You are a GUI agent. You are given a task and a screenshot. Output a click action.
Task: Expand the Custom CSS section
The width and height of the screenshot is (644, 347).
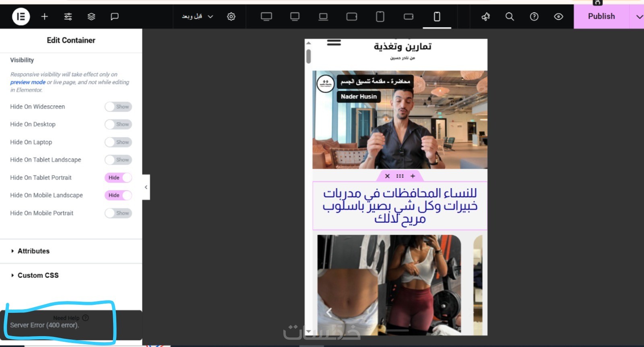[x=71, y=275]
